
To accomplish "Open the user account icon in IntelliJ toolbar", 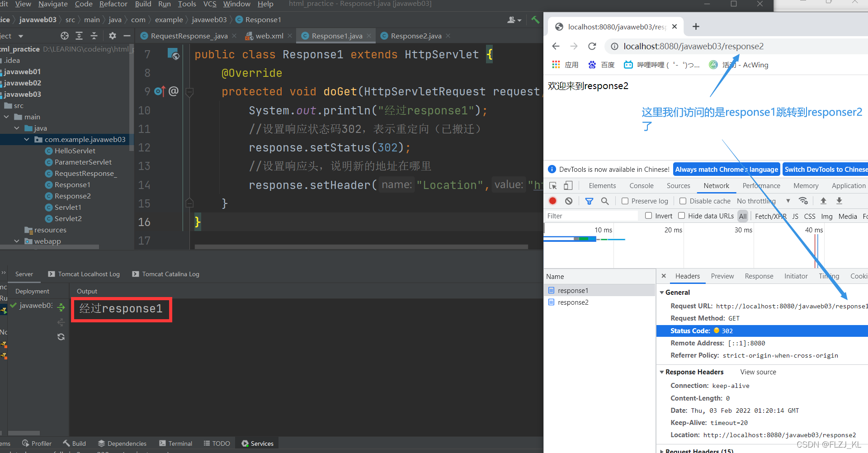I will coord(514,19).
